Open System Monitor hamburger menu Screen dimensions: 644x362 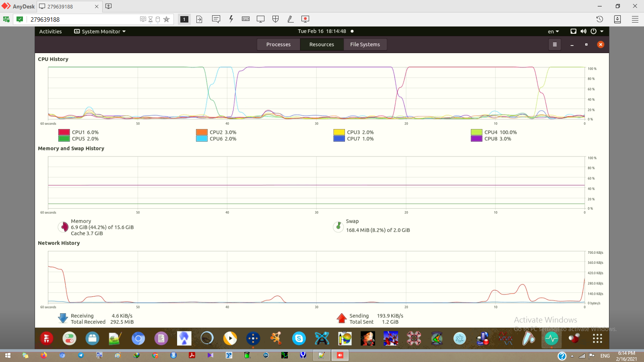pyautogui.click(x=555, y=44)
